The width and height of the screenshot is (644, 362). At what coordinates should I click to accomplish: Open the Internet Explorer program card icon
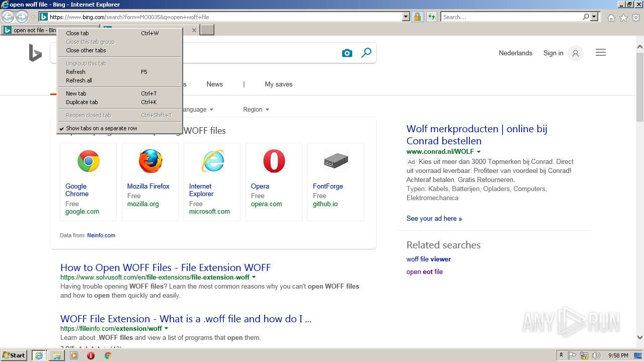[x=212, y=161]
